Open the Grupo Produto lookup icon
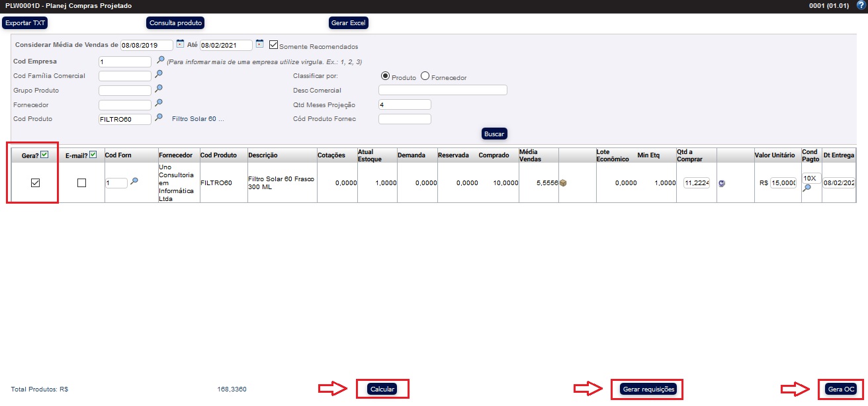 159,89
